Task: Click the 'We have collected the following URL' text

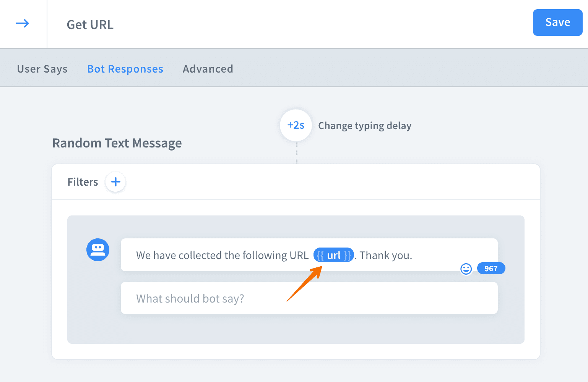Action: pyautogui.click(x=222, y=255)
